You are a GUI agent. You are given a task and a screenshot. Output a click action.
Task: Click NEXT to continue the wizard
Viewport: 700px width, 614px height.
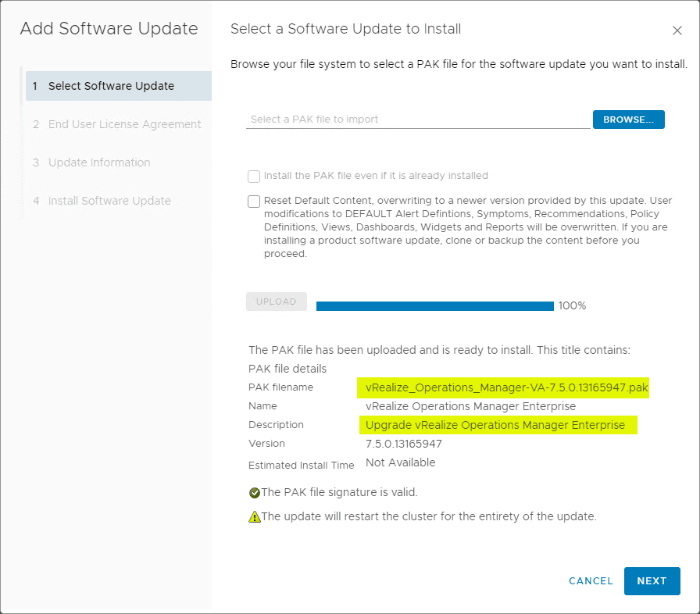tap(652, 581)
